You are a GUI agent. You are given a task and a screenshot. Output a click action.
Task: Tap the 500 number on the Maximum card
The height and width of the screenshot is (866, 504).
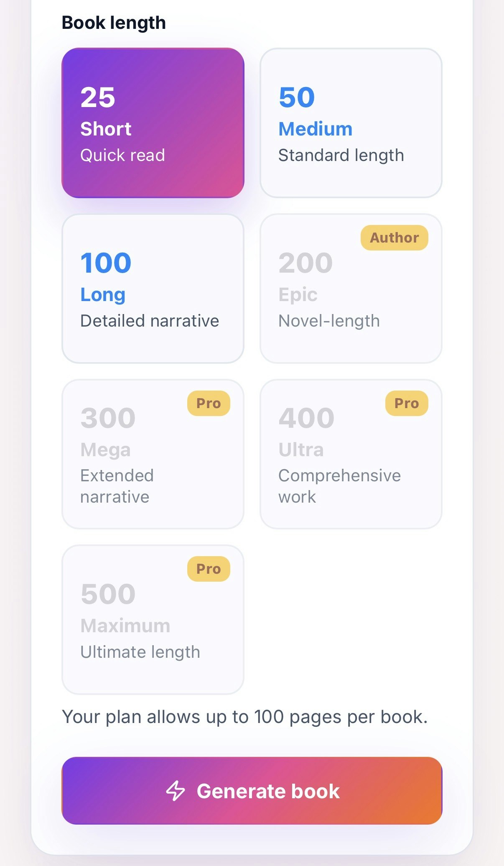coord(107,594)
